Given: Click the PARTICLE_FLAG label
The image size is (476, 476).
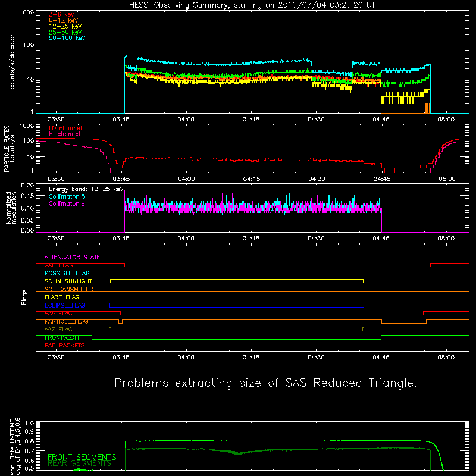Looking at the screenshot, I should click(67, 321).
